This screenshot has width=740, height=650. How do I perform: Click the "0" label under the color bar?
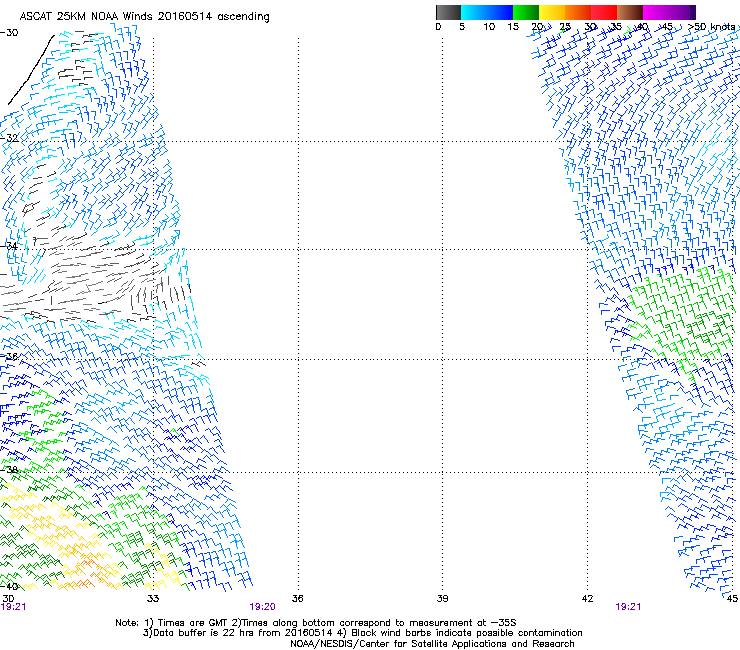click(438, 27)
